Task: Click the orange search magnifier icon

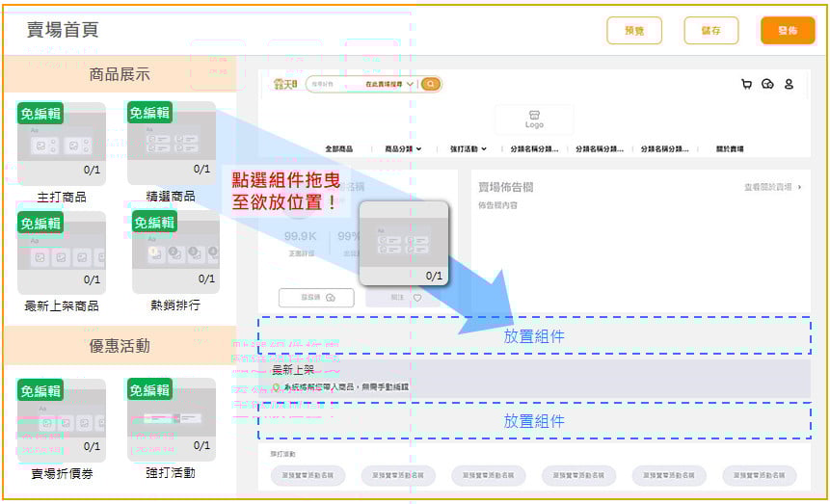Action: point(431,85)
